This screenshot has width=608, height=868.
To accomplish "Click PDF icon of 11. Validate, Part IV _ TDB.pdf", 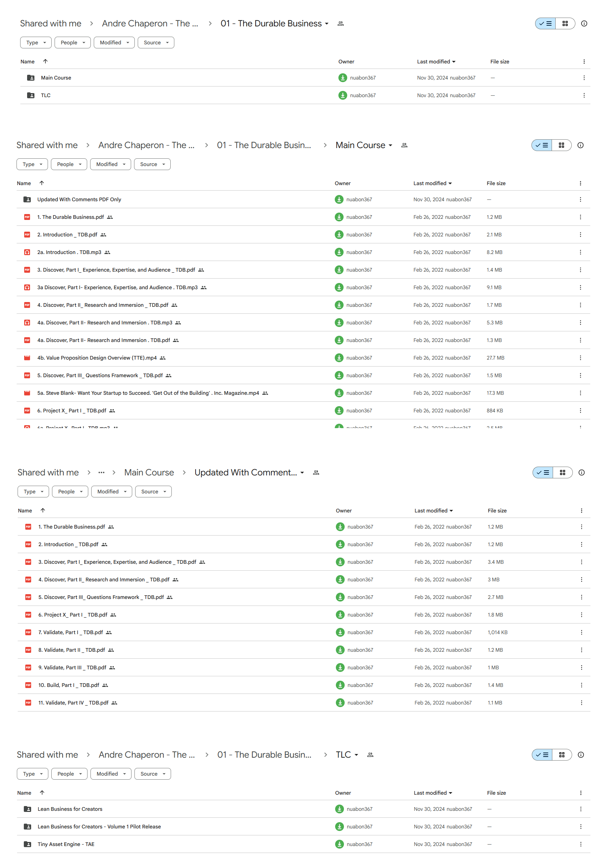I will (x=28, y=702).
